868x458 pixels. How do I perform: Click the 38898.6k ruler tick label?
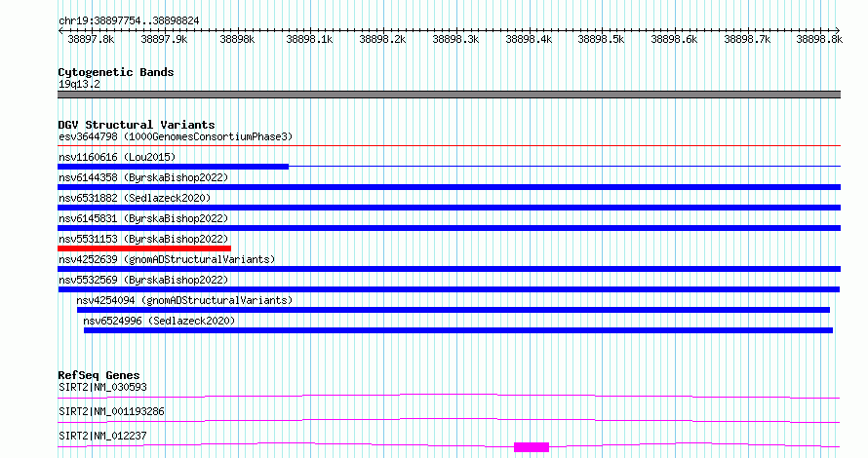coord(674,39)
